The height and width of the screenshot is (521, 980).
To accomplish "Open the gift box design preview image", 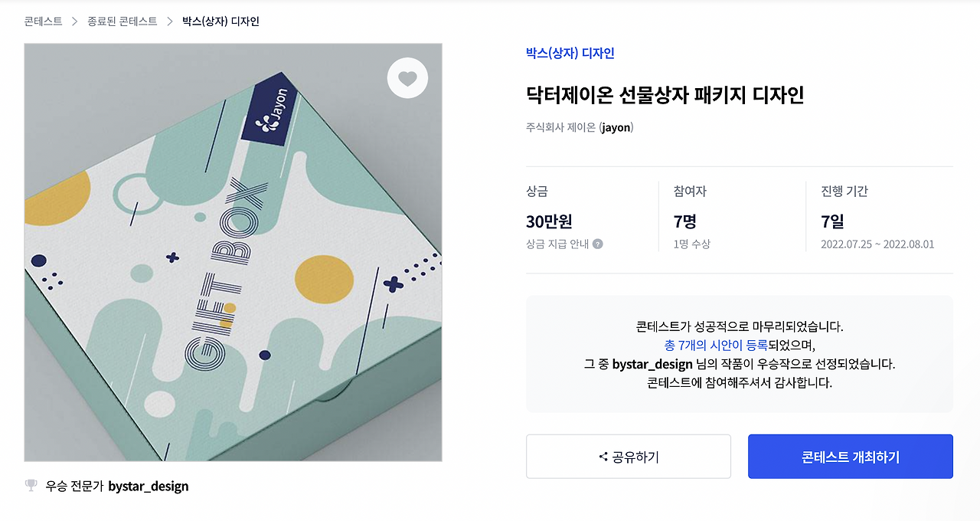I will pyautogui.click(x=234, y=253).
